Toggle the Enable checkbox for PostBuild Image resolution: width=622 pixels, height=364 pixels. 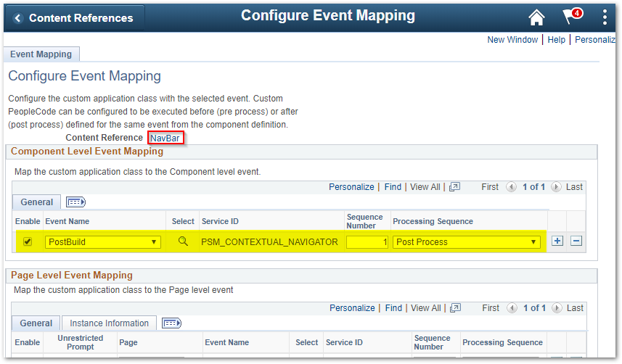[x=28, y=241]
